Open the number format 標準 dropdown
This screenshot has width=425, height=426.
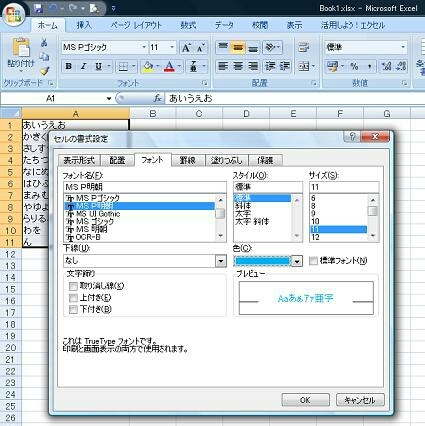pos(403,47)
